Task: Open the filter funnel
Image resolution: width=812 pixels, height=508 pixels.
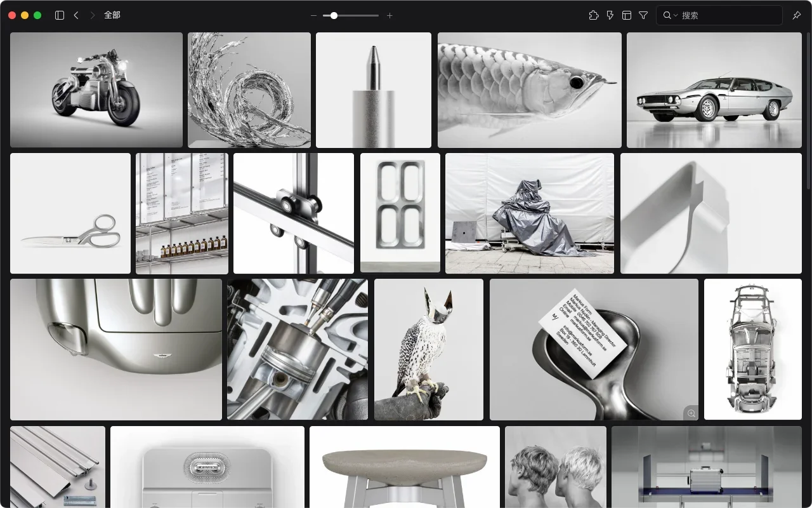Action: [643, 15]
